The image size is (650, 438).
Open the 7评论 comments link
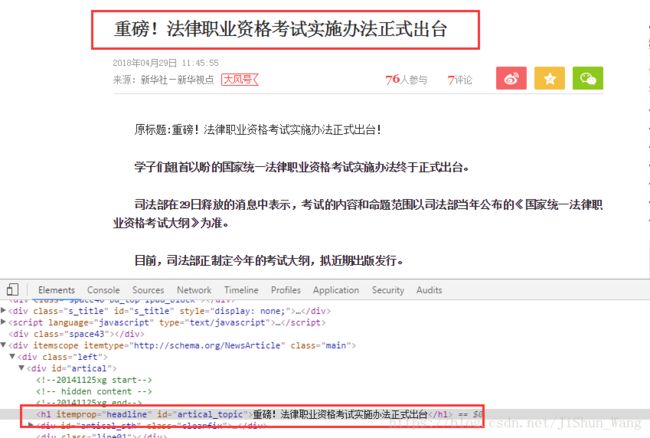[x=460, y=80]
